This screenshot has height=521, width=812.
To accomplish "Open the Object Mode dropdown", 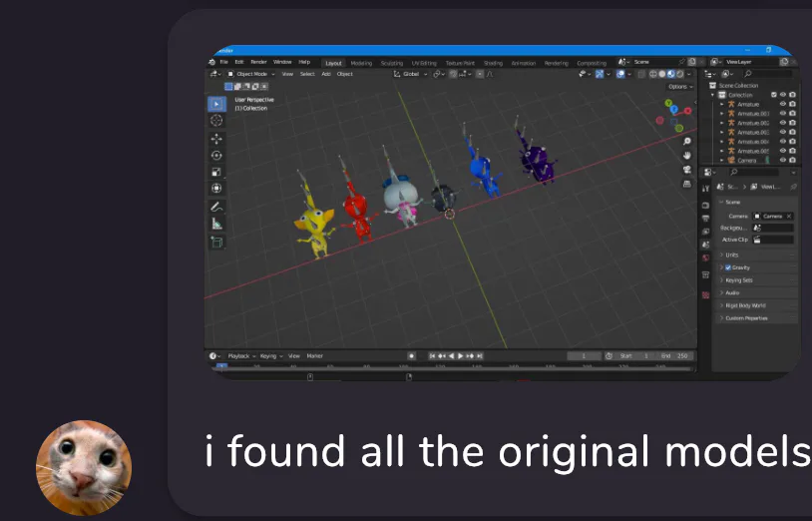I will (251, 74).
